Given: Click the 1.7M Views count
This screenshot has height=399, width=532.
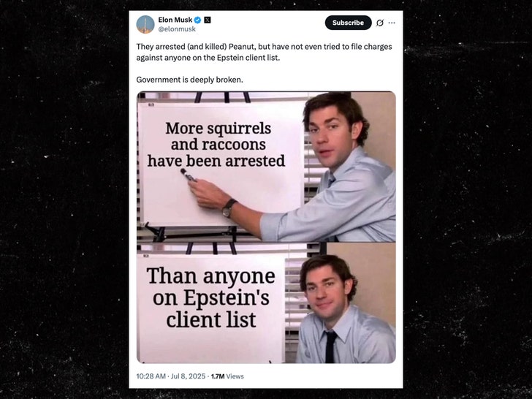Looking at the screenshot, I should pos(227,376).
